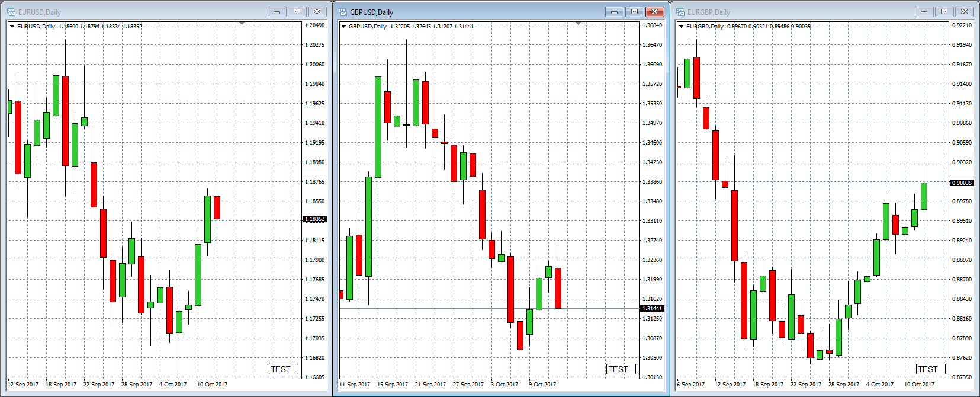Grab the chart shift marker in GBPUSD chart
980x397 pixels.
click(x=578, y=23)
